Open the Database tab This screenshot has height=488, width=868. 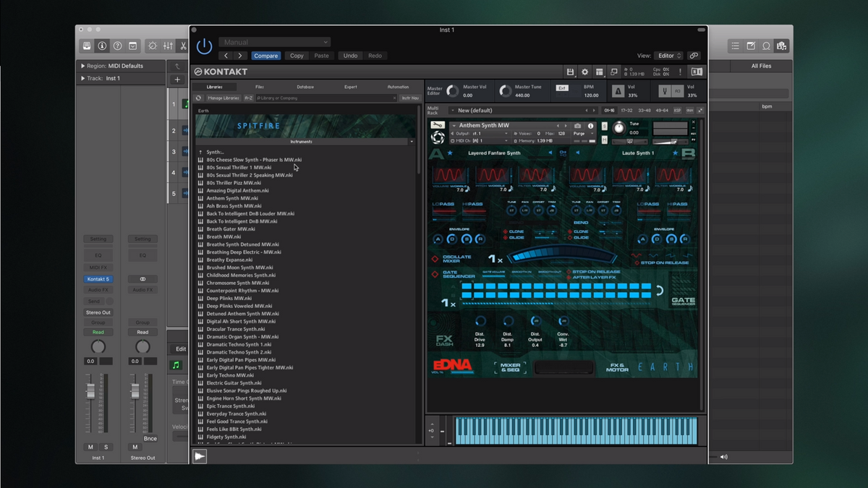(x=305, y=87)
